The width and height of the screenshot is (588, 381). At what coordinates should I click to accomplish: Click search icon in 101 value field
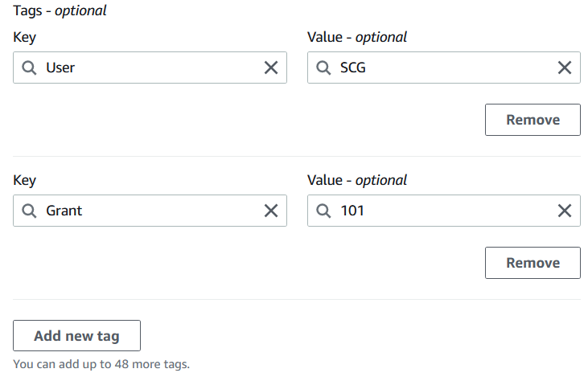(x=323, y=211)
